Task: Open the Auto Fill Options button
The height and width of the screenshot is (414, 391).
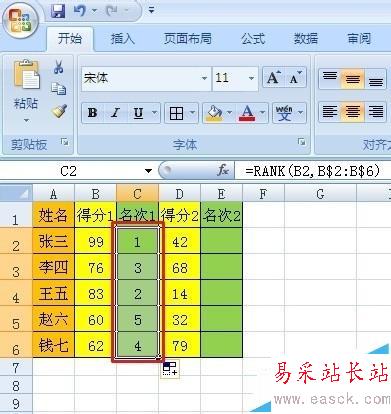Action: pos(170,369)
